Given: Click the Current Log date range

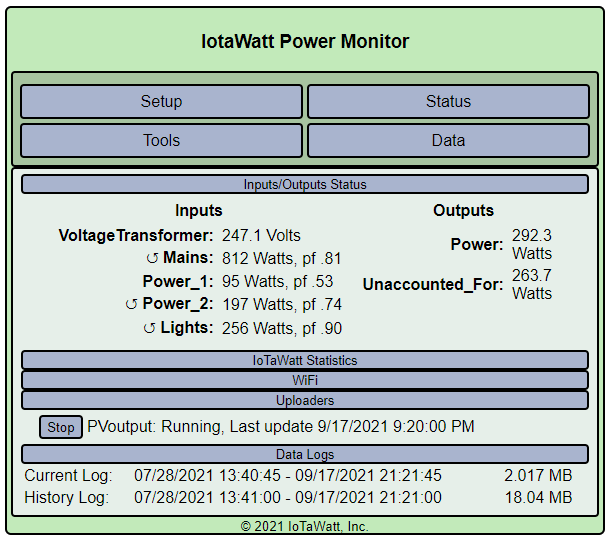Looking at the screenshot, I should coord(288,475).
